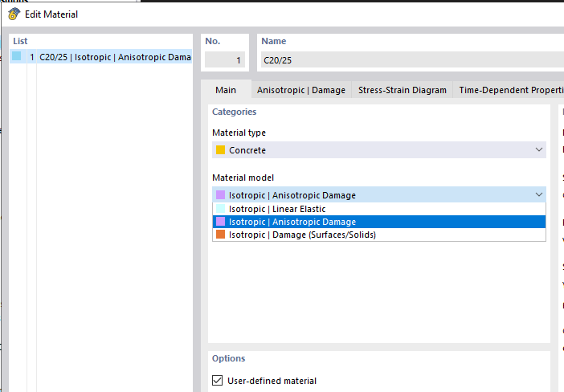Click the blue swatch beside list item 1
This screenshot has width=564, height=392.
tap(16, 56)
